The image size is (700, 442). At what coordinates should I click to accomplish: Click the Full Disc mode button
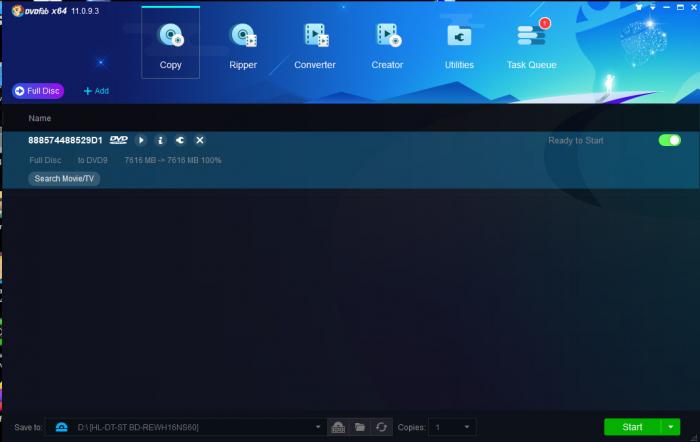tap(38, 91)
